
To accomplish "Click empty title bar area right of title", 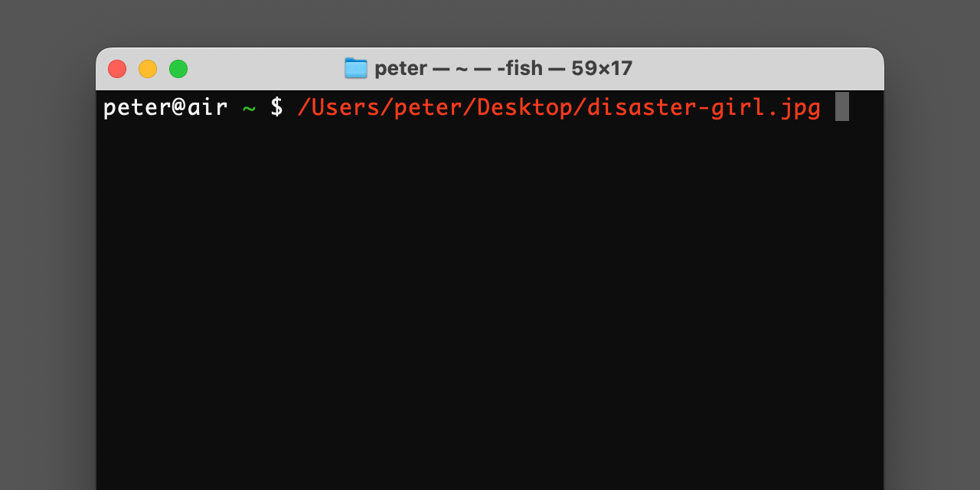I will 758,69.
